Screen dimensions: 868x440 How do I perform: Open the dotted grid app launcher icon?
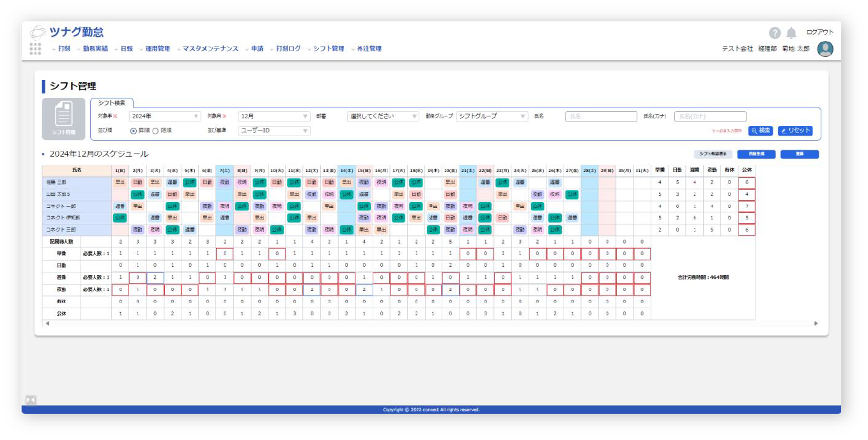click(x=35, y=49)
